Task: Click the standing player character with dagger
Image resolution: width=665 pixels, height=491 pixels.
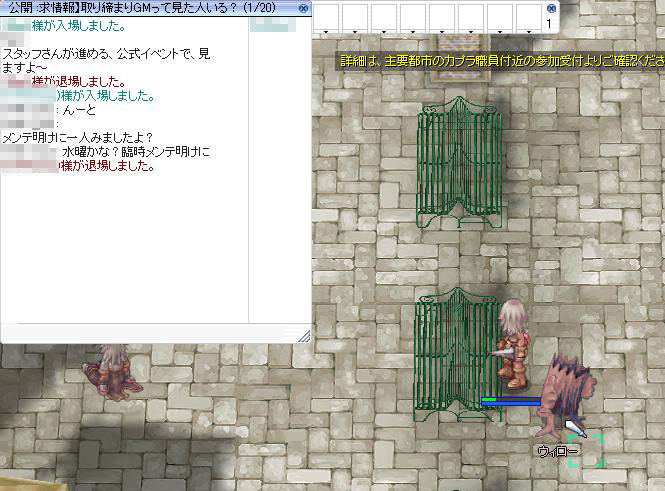Action: coord(514,344)
